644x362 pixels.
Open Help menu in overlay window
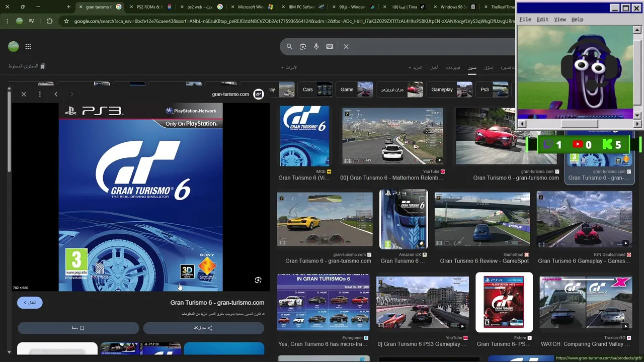[x=577, y=19]
